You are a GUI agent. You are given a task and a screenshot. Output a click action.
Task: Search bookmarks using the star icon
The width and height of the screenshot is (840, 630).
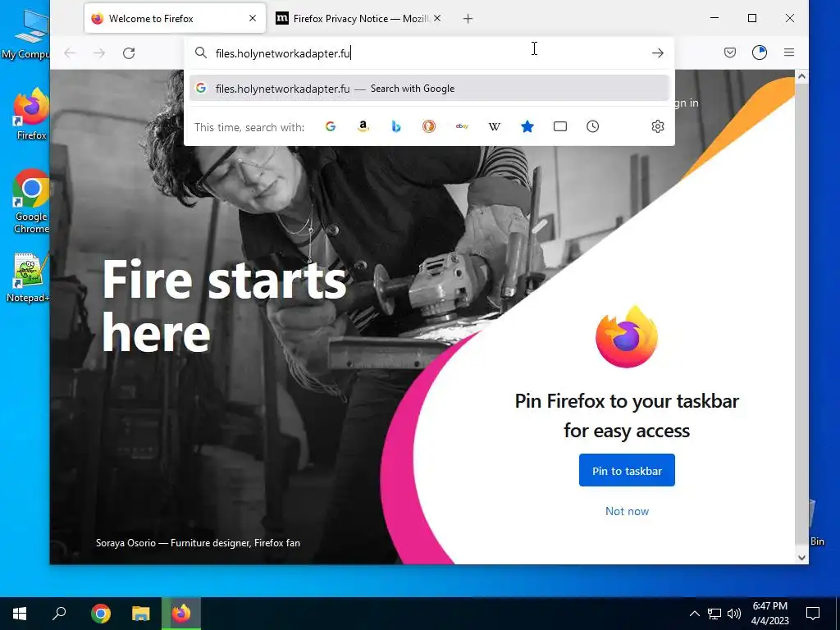point(527,126)
